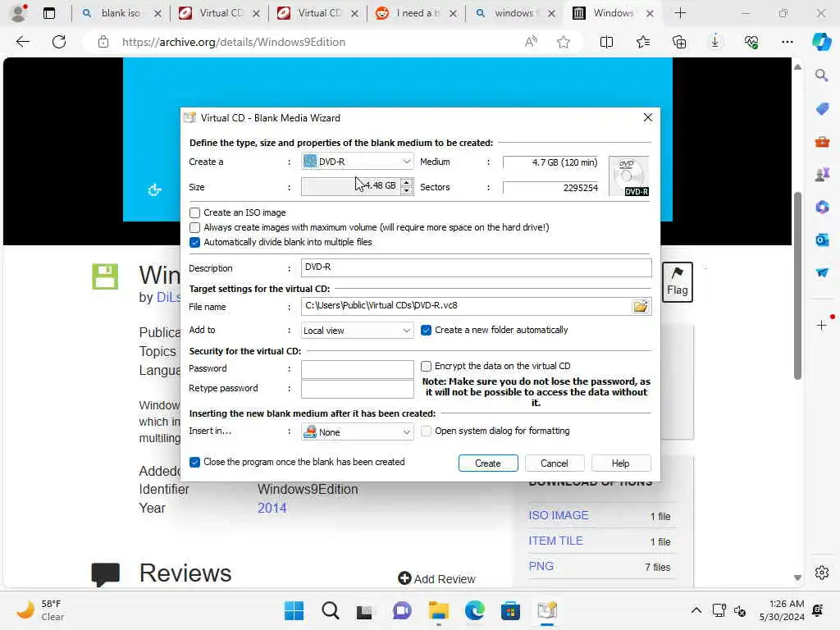Open File Explorer from taskbar

(x=438, y=610)
